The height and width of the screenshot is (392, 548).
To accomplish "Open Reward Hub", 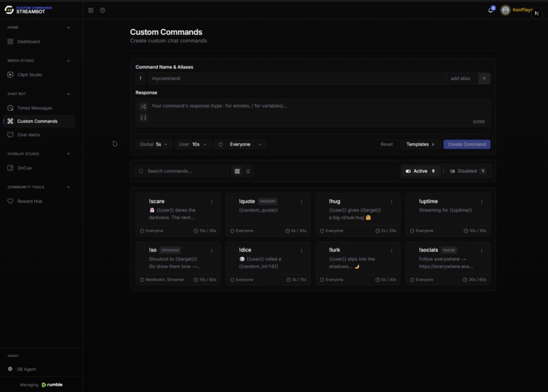I will coord(39,201).
